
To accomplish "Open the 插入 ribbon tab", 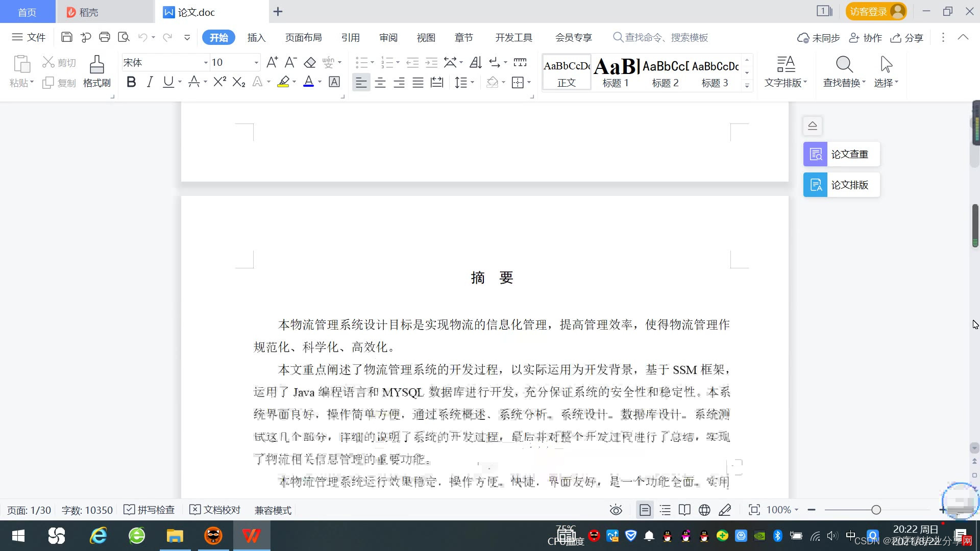I will click(256, 37).
